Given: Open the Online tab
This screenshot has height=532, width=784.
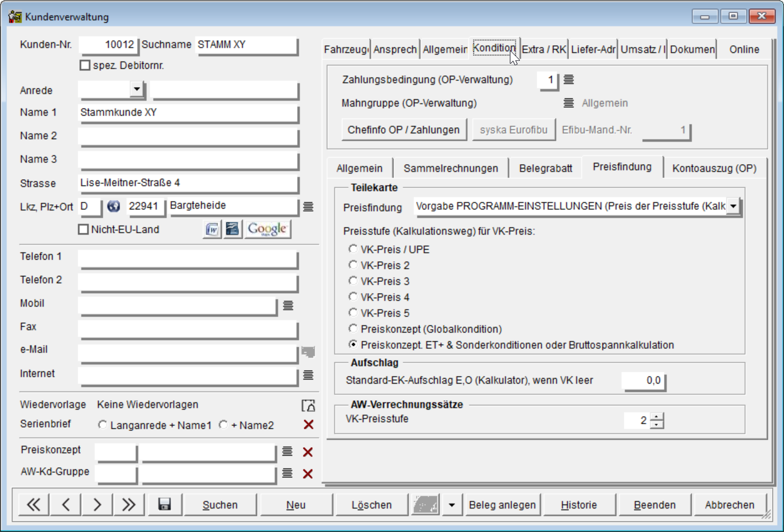Looking at the screenshot, I should click(x=744, y=49).
